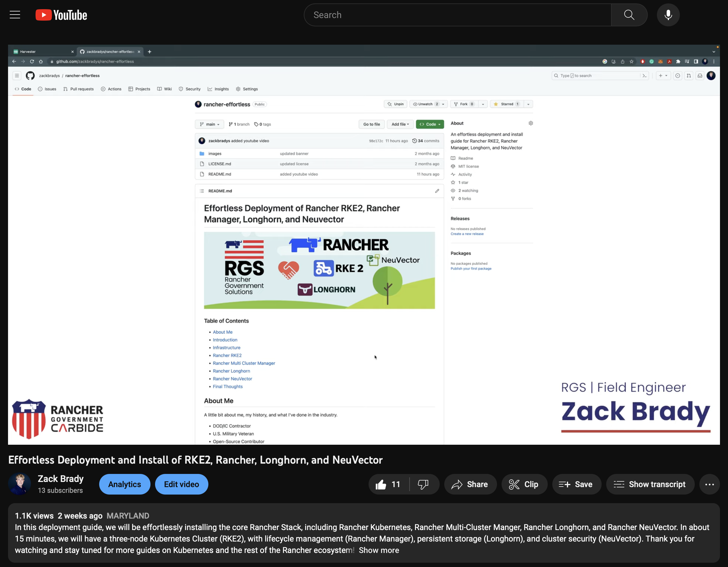Like the video with thumbs up
This screenshot has height=567, width=728.
[388, 484]
